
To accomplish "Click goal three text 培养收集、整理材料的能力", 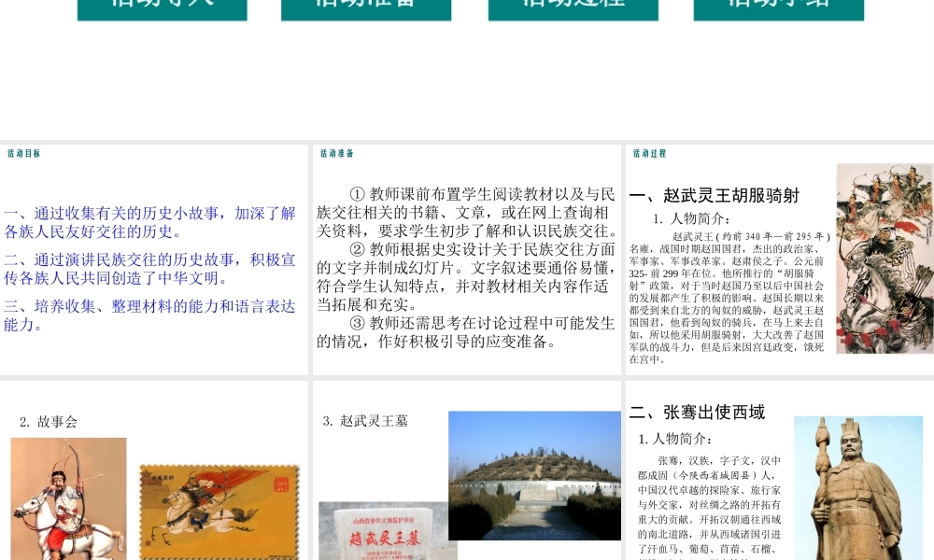I will point(149,315).
